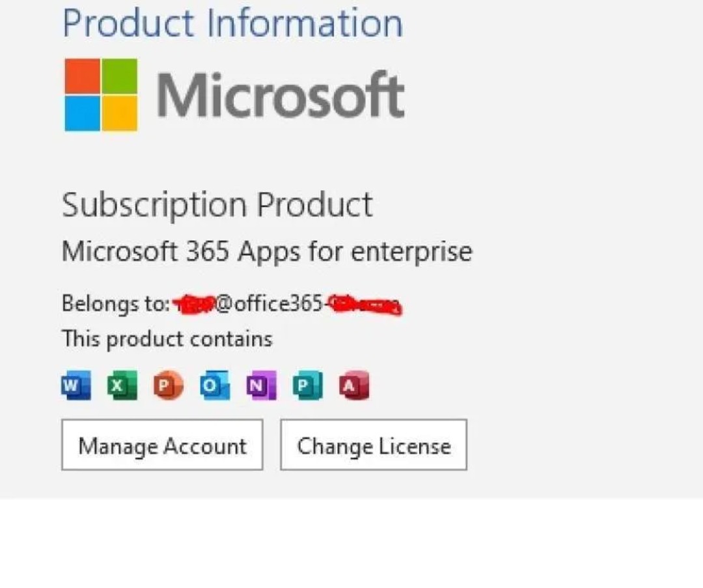The width and height of the screenshot is (703, 588).
Task: Select the green Excel icon
Action: point(122,385)
